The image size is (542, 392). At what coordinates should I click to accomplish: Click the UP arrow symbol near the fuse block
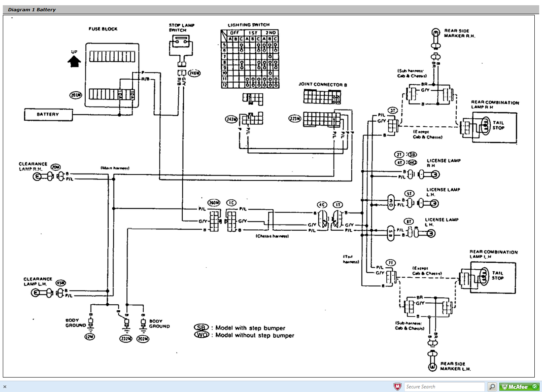[74, 61]
